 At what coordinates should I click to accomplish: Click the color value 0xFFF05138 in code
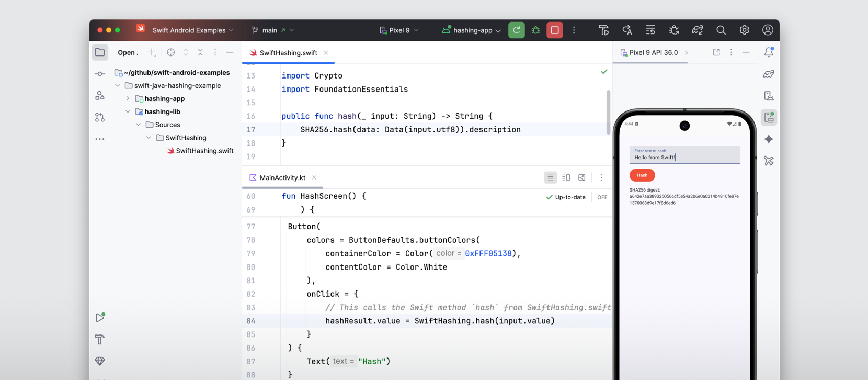(488, 253)
